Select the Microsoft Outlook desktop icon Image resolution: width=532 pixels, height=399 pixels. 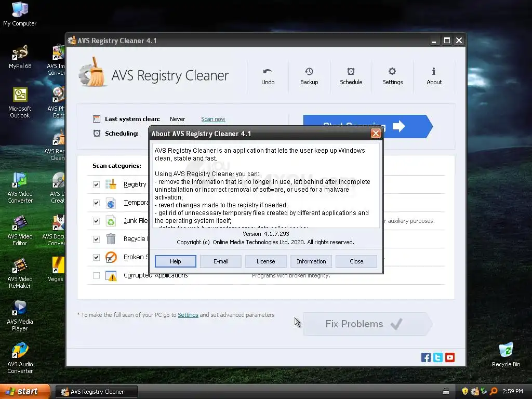(x=20, y=103)
